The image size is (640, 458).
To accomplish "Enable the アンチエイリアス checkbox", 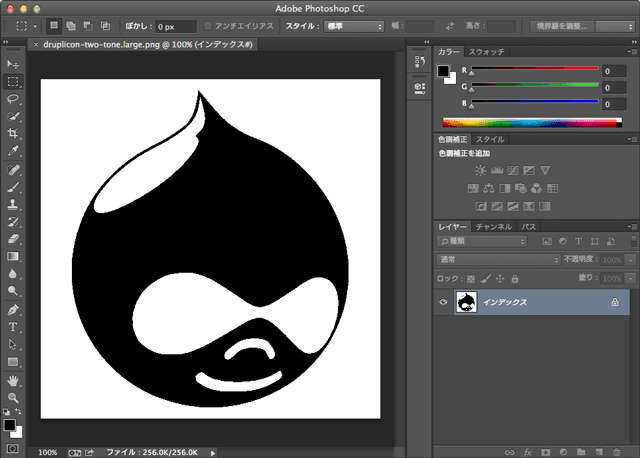I will point(208,26).
